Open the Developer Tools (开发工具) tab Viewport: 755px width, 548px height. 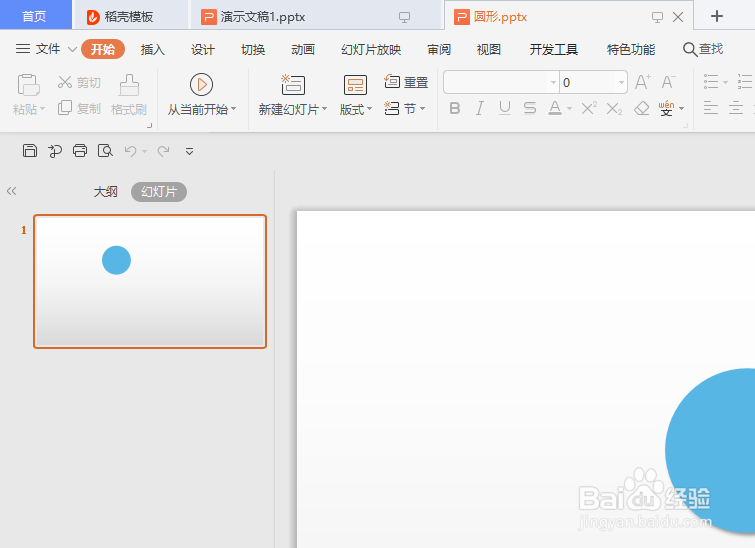pos(554,49)
